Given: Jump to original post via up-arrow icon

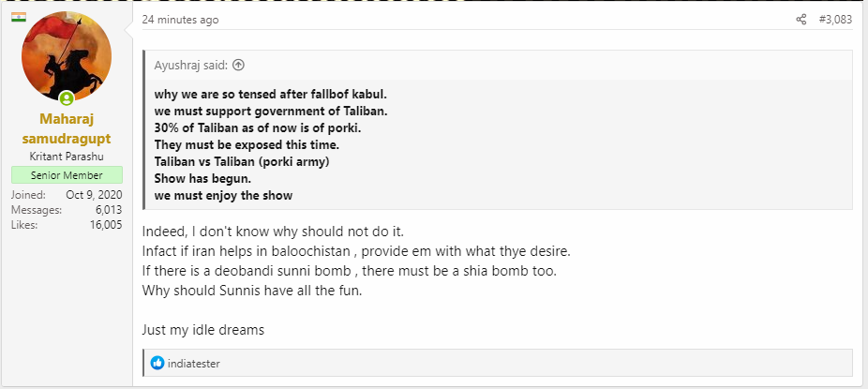Looking at the screenshot, I should tap(238, 66).
